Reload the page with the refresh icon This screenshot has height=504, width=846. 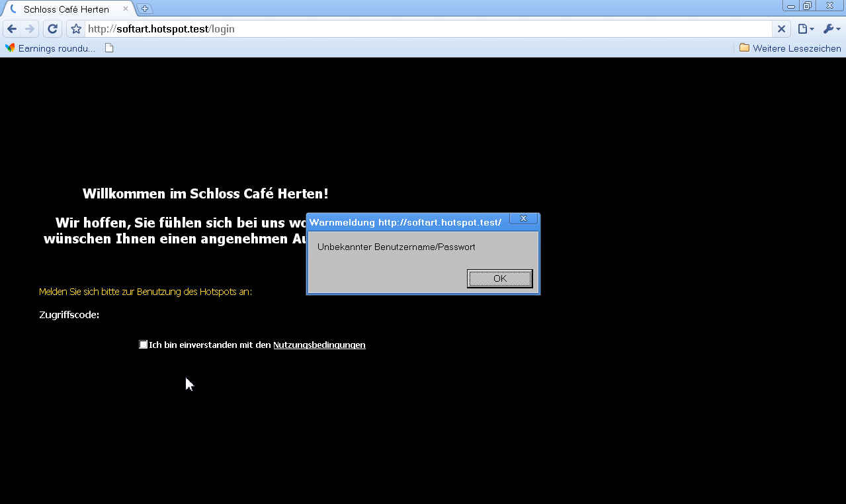(x=53, y=29)
